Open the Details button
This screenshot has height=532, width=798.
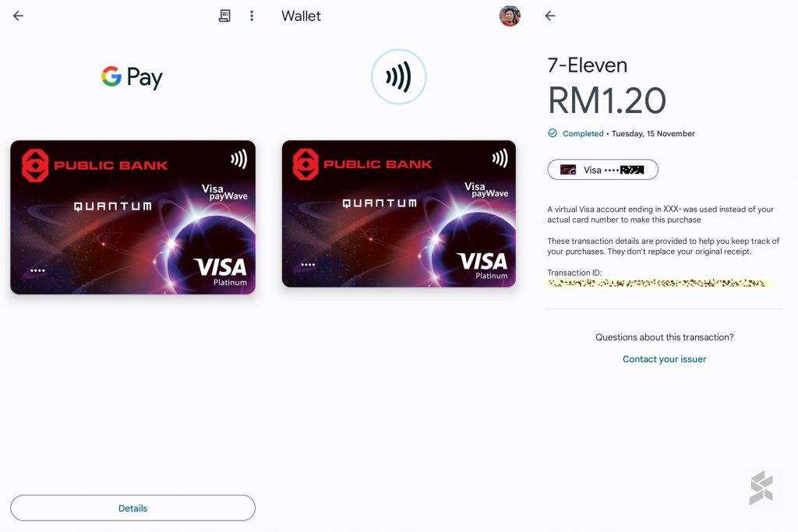click(x=132, y=508)
